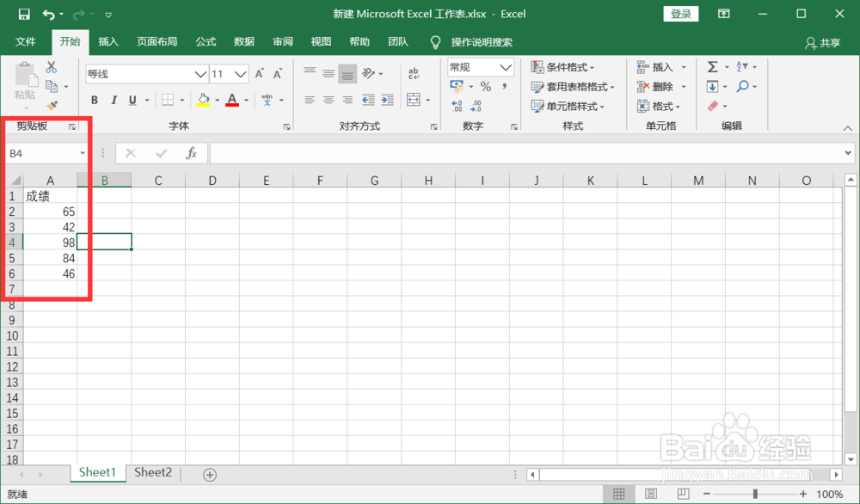This screenshot has height=504, width=860.
Task: Click the 共享 share button
Action: [x=823, y=43]
